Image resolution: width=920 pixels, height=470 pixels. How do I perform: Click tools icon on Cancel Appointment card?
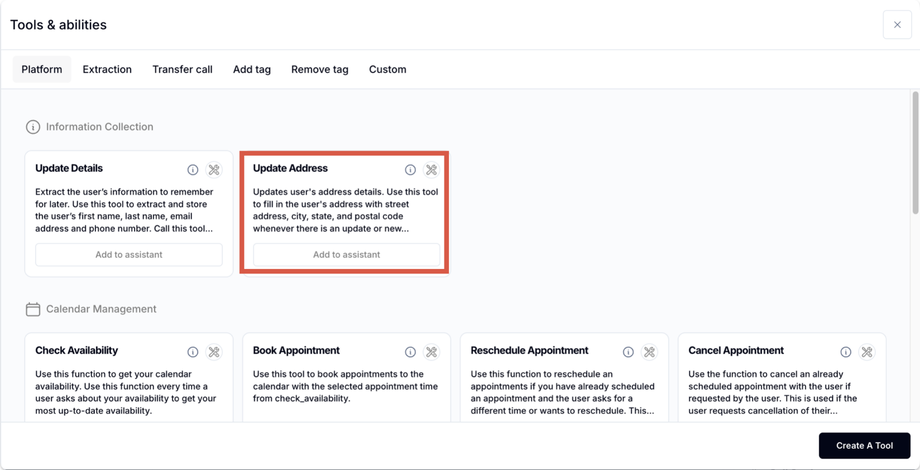click(x=867, y=352)
